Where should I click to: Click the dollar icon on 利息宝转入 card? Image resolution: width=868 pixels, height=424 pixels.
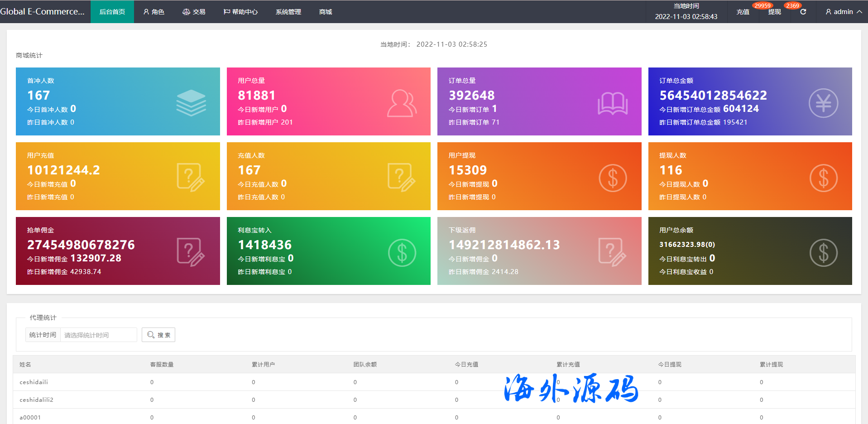pos(402,253)
